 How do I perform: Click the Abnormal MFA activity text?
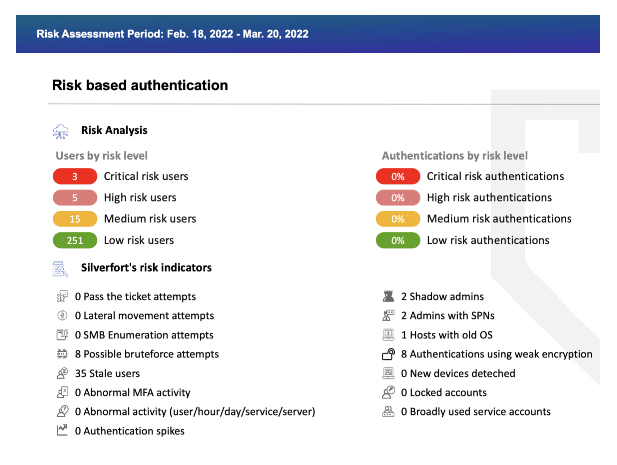(x=132, y=392)
